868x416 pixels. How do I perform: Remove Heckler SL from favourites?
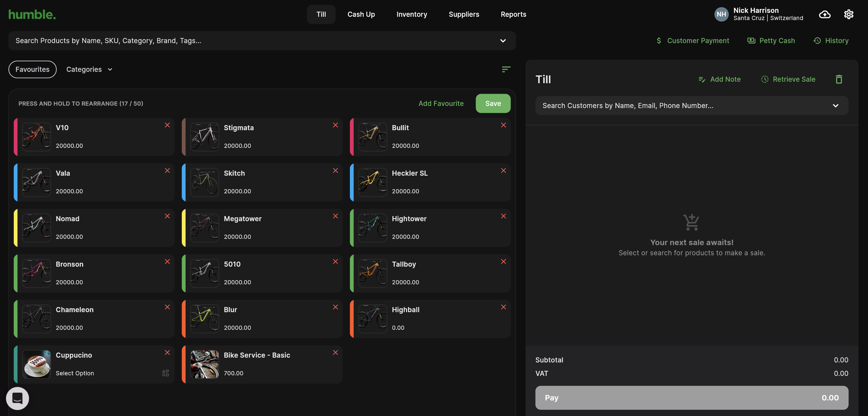point(503,171)
